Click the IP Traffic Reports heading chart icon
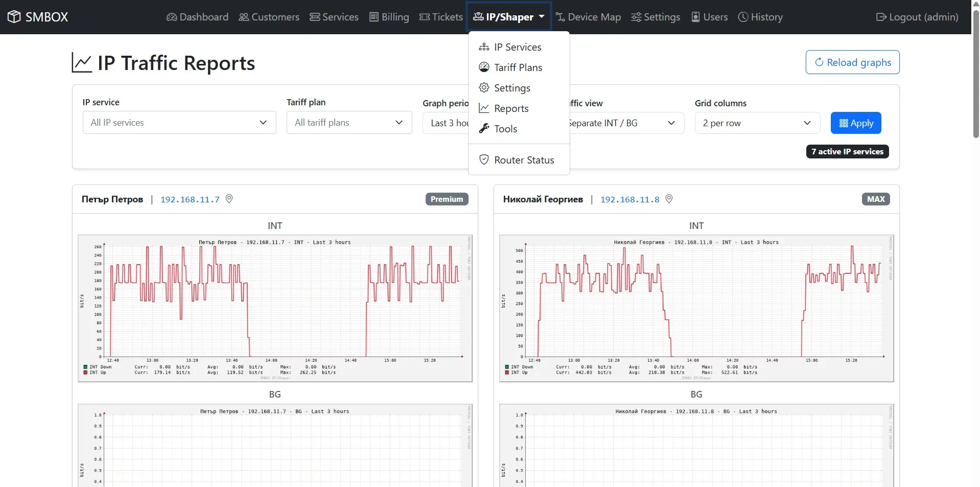 (82, 63)
